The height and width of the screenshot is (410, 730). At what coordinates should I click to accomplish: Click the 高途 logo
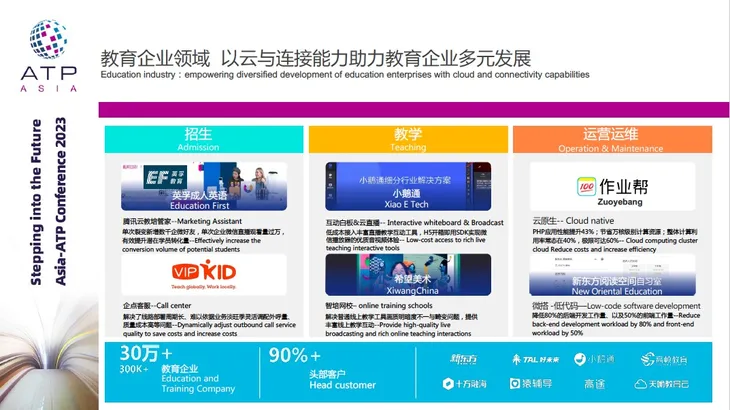tap(595, 384)
